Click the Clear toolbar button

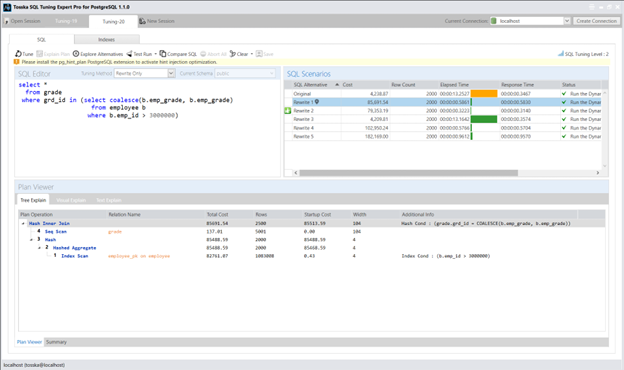[x=239, y=54]
